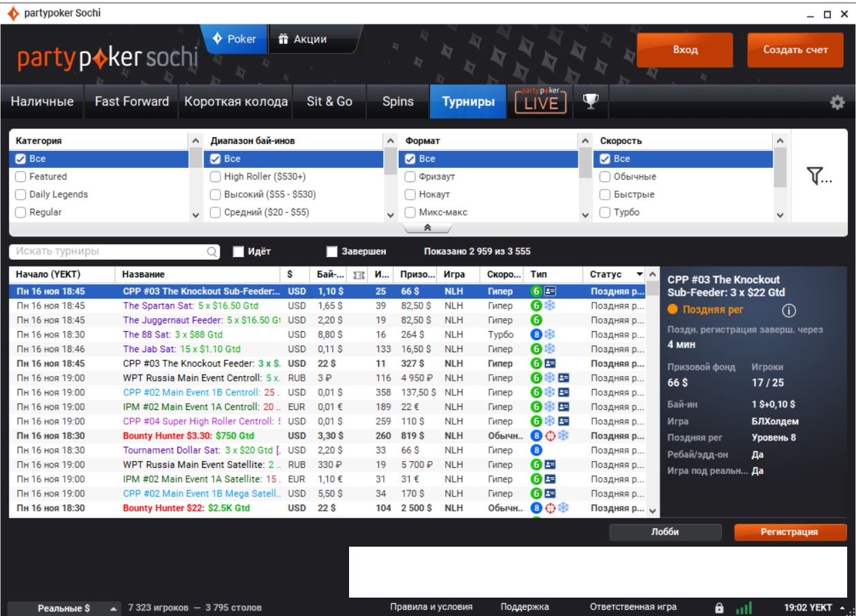The width and height of the screenshot is (856, 616).
Task: Click the 8-max icon in The 88 Sat row
Action: click(x=536, y=335)
